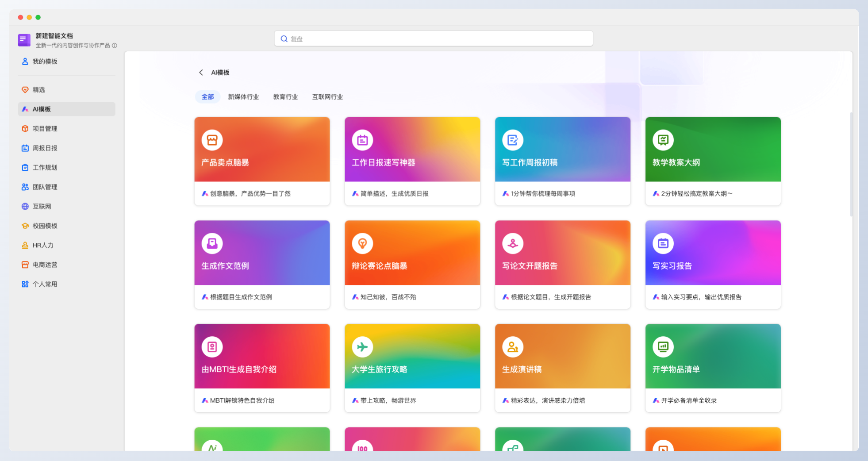Select the 互联网行业 category tab
The height and width of the screenshot is (461, 868).
(x=327, y=97)
